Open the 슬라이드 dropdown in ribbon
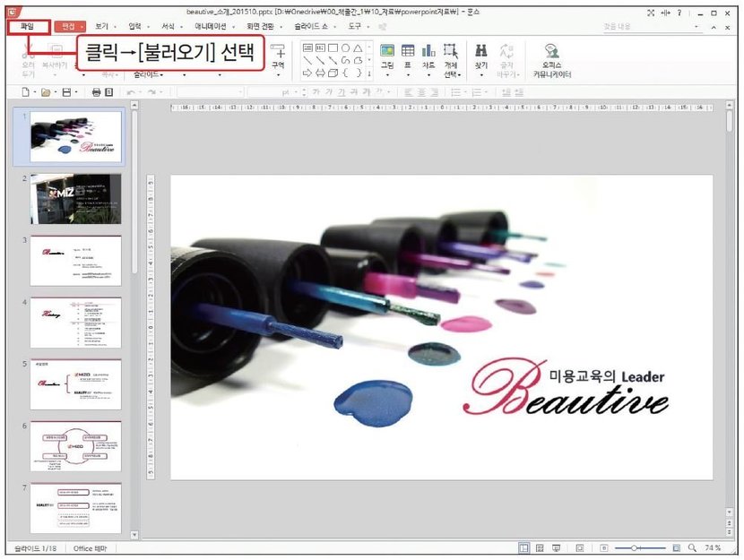744x560 pixels. pyautogui.click(x=149, y=74)
